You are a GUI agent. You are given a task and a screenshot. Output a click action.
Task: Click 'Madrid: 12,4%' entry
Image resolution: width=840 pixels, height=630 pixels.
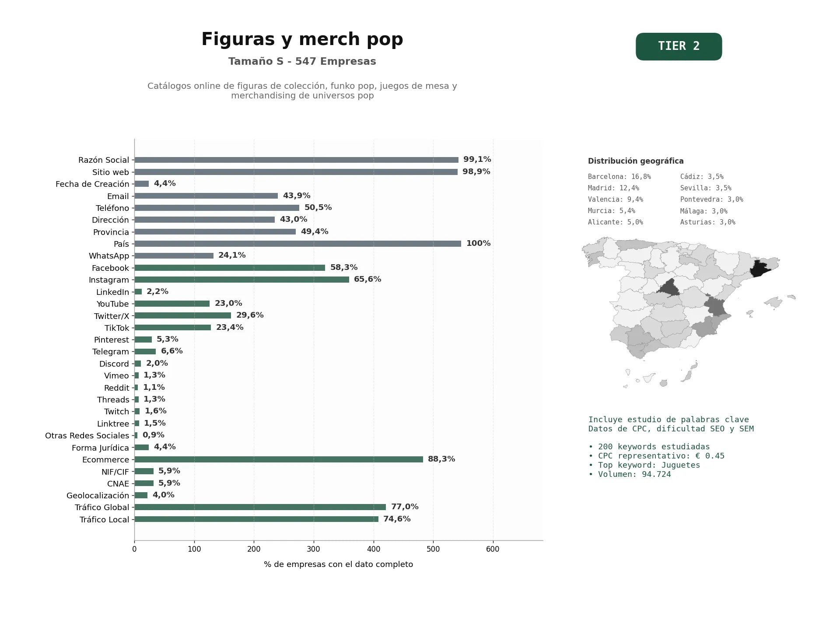[613, 188]
